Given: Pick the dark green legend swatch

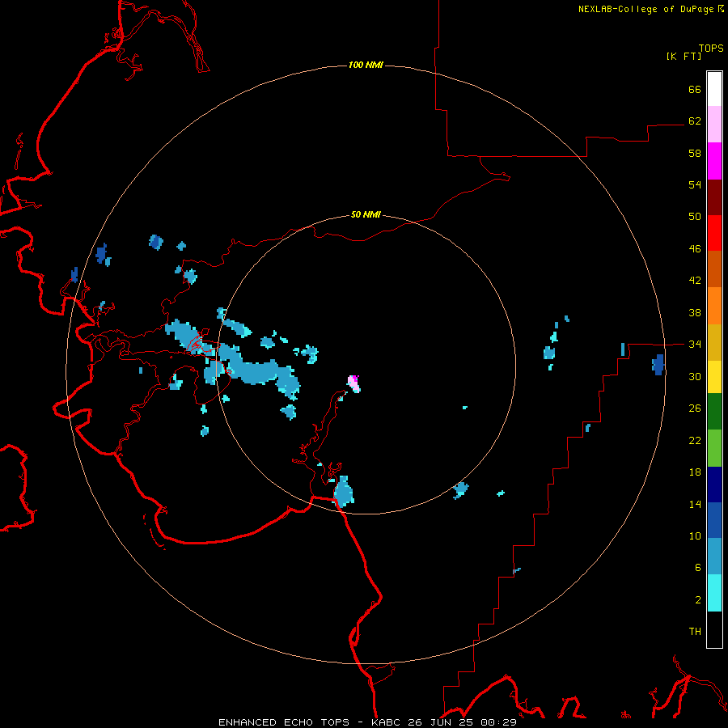Looking at the screenshot, I should coord(714,412).
